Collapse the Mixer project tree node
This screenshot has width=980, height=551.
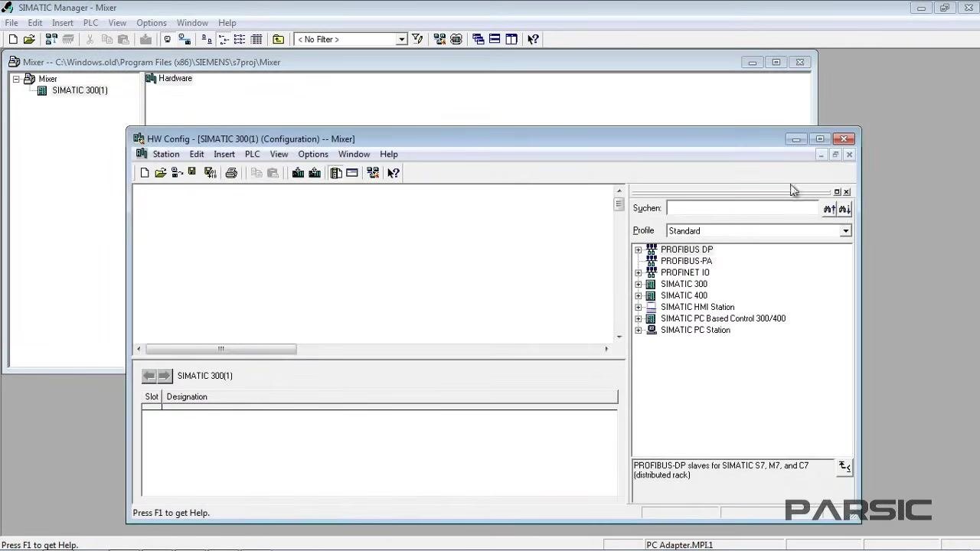pos(16,79)
